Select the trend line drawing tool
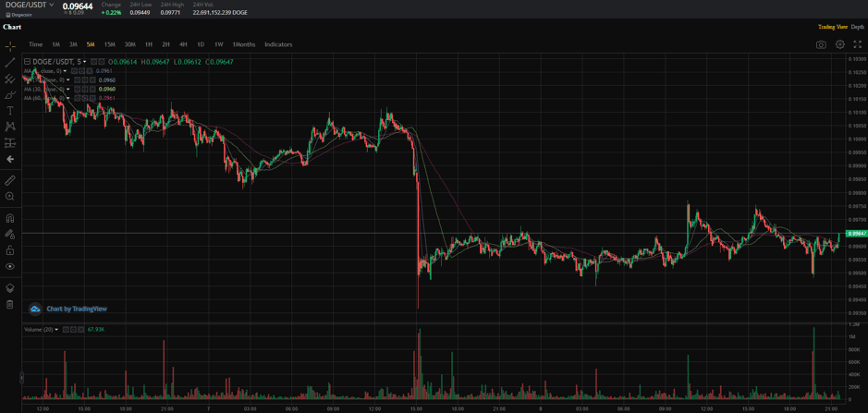The image size is (868, 413). point(10,63)
